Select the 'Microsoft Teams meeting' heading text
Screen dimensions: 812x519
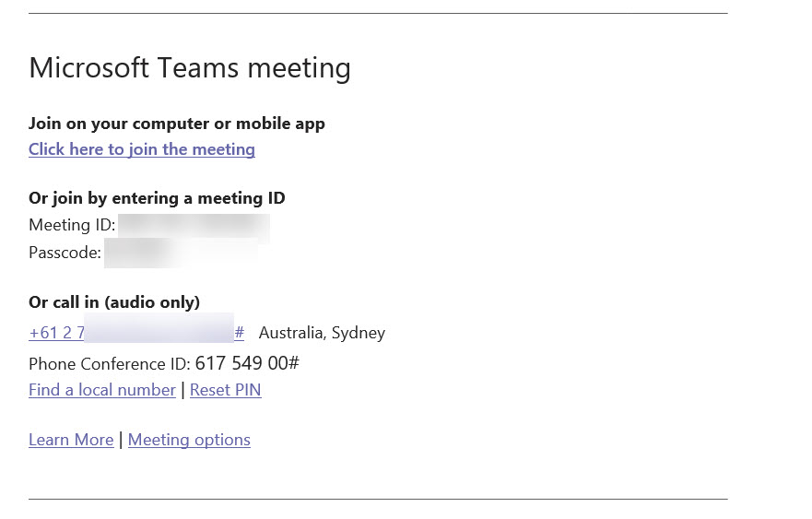[190, 68]
